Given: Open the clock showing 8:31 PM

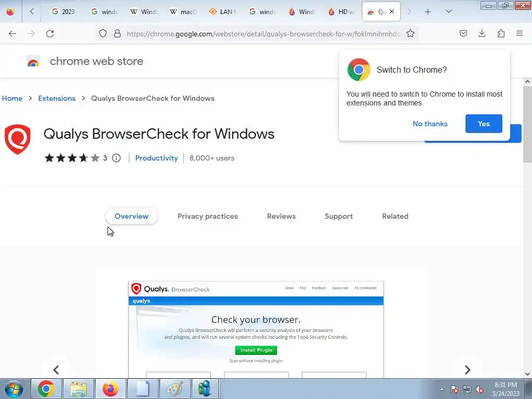Looking at the screenshot, I should click(x=506, y=389).
